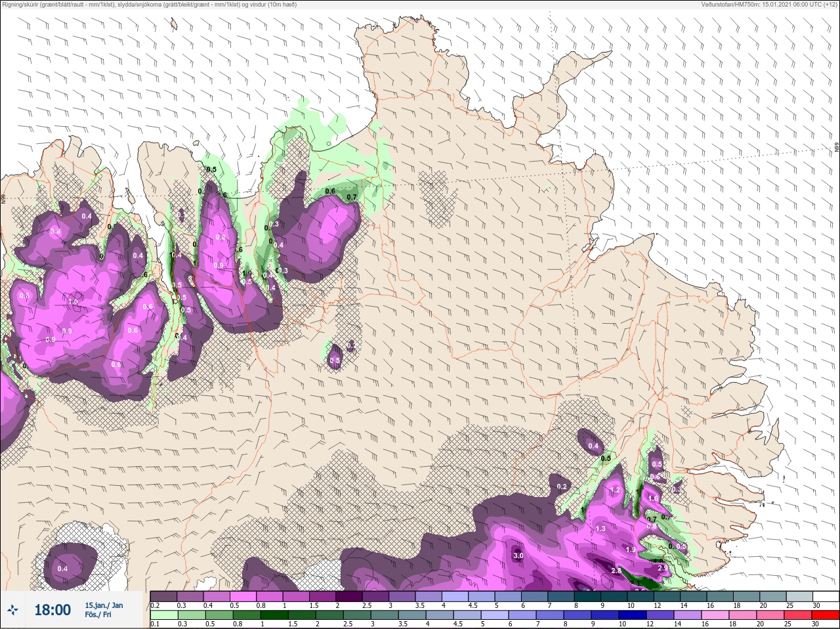Click the Veðurstofan logo icon beside 18:00

pos(12,610)
